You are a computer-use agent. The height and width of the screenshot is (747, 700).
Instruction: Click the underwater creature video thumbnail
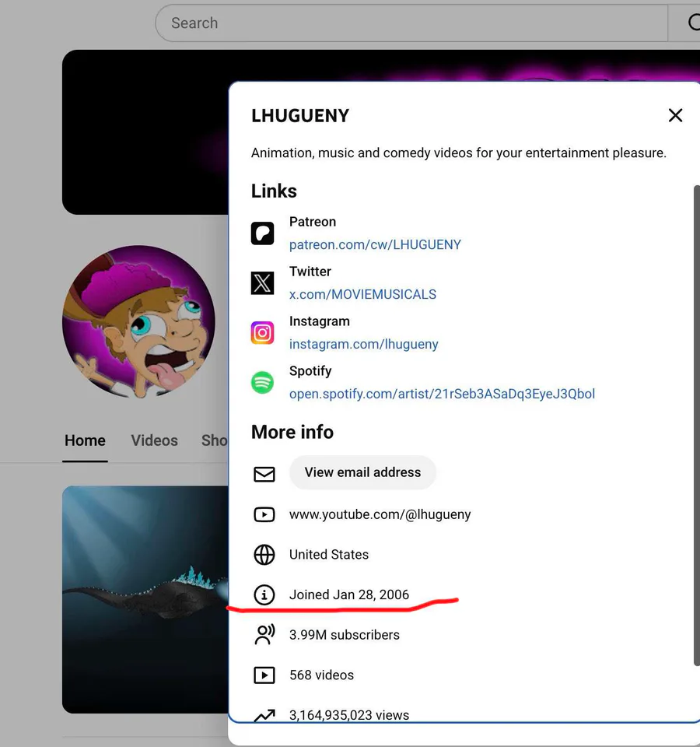pyautogui.click(x=145, y=599)
